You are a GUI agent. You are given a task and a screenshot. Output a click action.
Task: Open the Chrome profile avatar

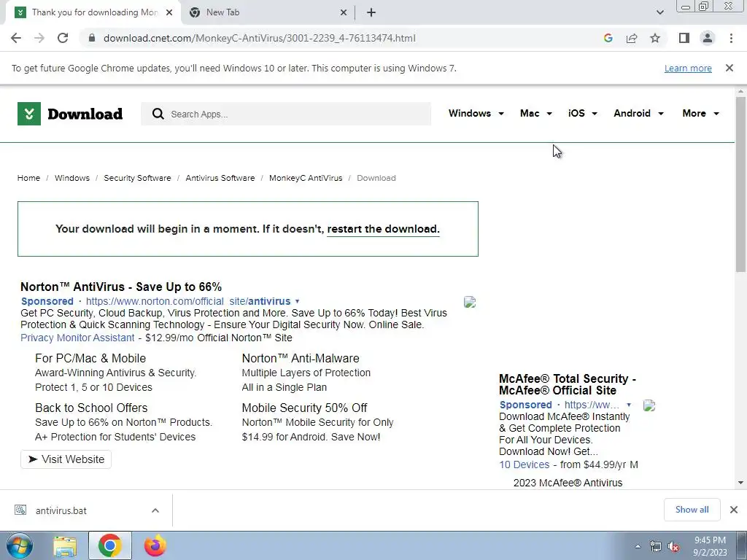click(708, 38)
